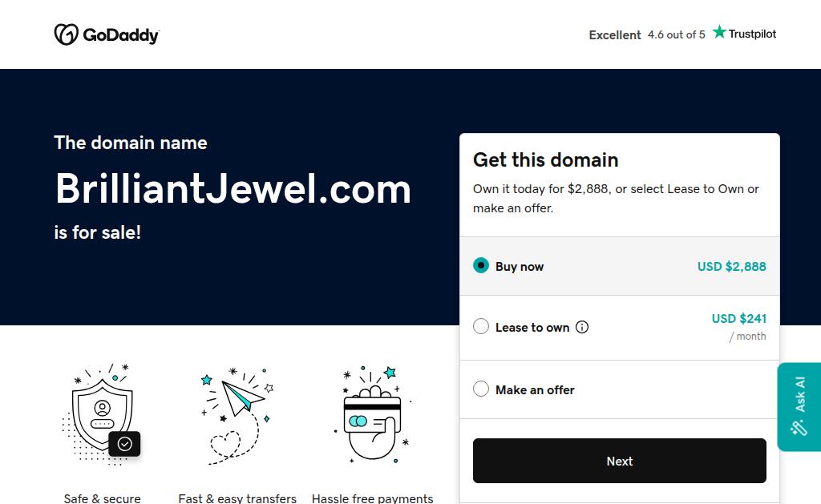
Task: Click the Safe & secure shield illustration
Action: coord(103,414)
